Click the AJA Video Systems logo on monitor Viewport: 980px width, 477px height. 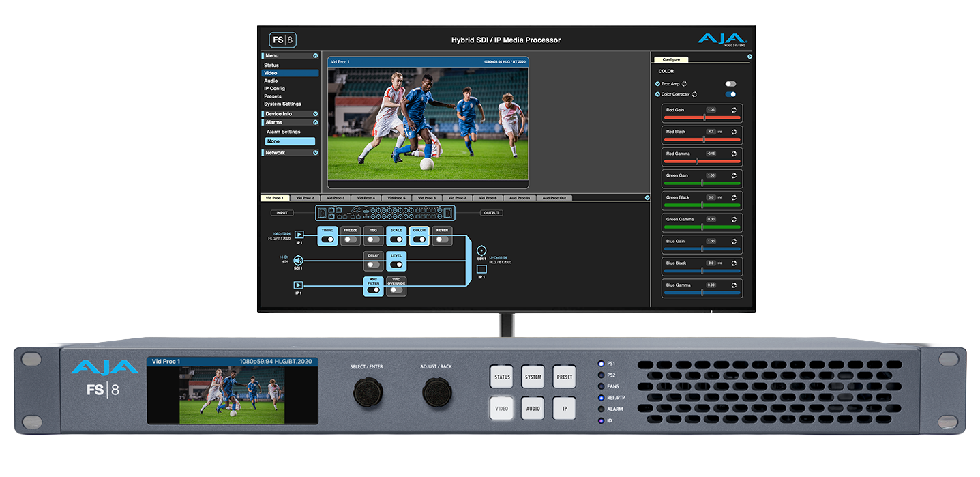pos(722,40)
